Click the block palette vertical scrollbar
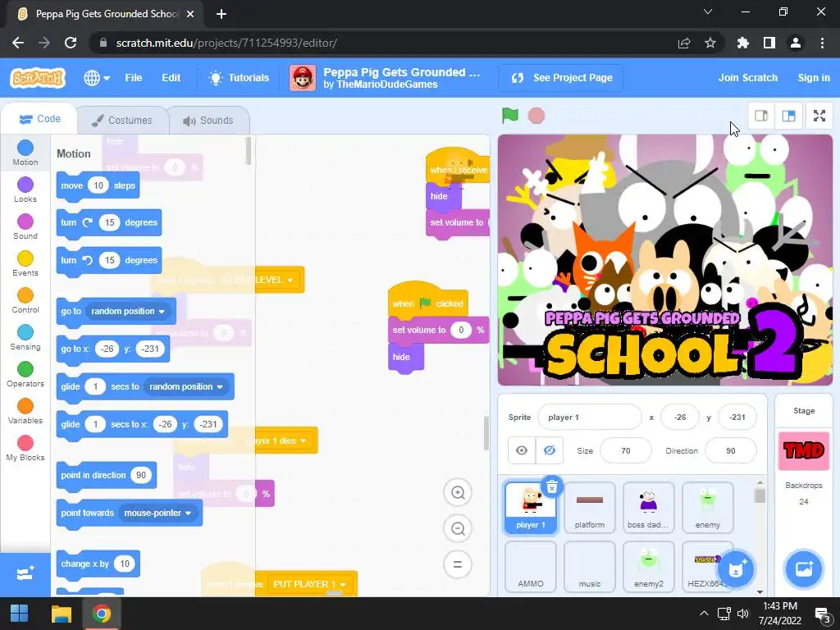 point(248,151)
